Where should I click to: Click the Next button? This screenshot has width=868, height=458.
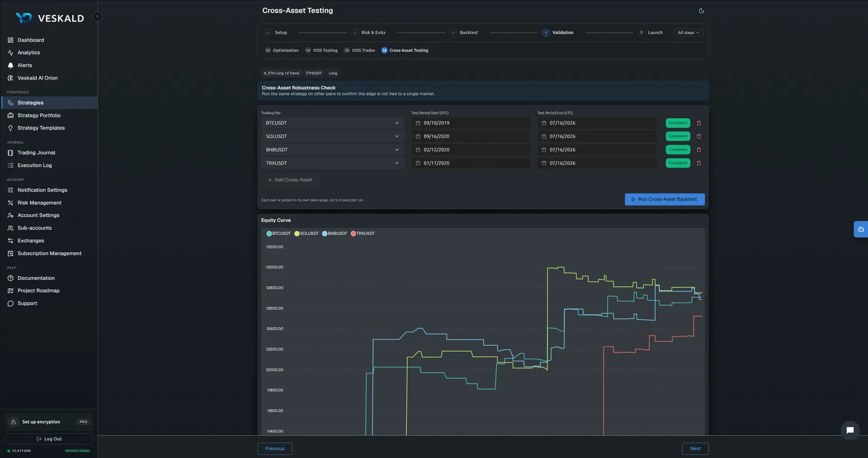click(x=695, y=449)
